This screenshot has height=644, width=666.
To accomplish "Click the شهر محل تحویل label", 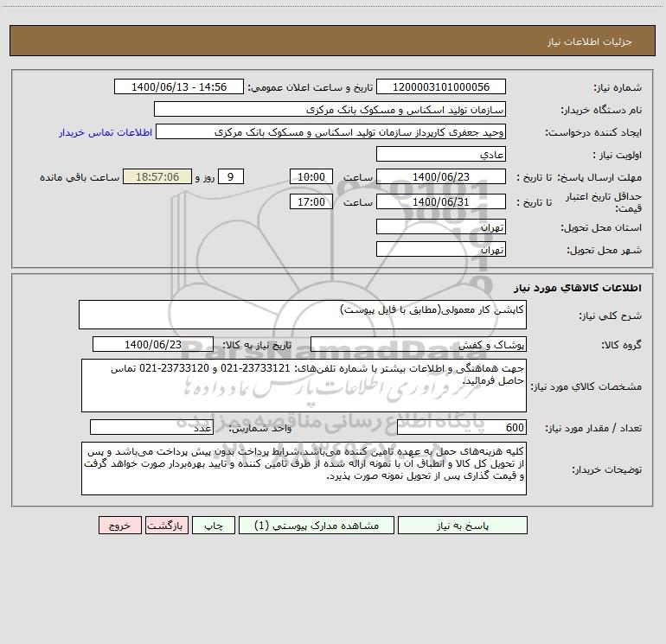I will click(604, 250).
